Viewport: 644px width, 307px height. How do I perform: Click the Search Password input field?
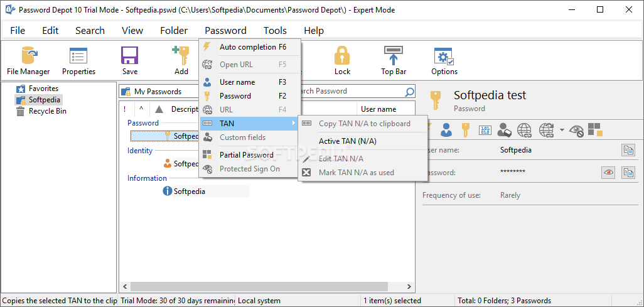(x=352, y=91)
